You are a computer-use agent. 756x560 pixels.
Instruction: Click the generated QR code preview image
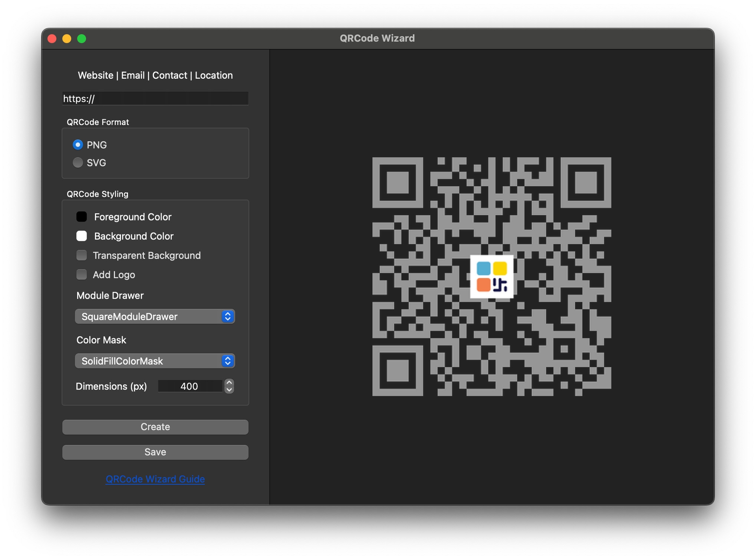click(492, 277)
